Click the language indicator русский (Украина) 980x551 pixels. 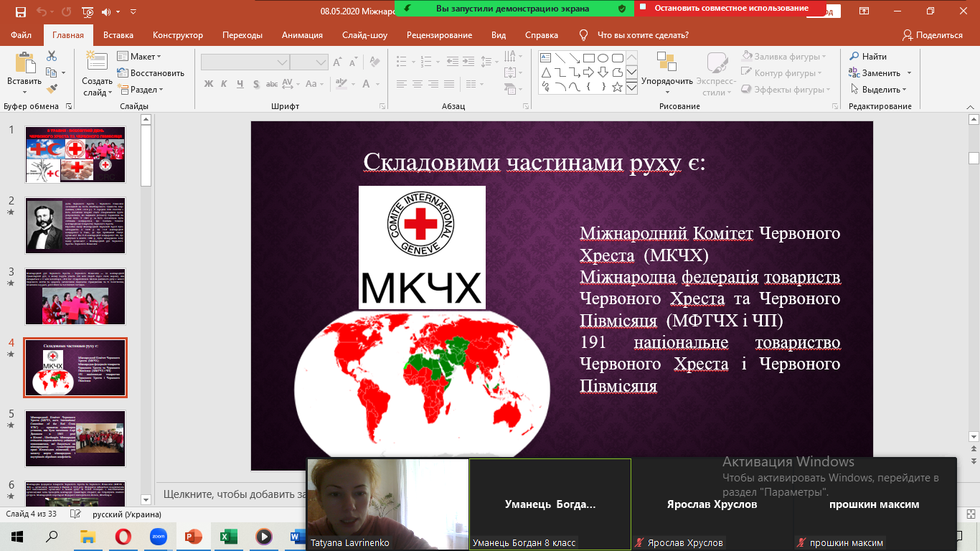pyautogui.click(x=127, y=514)
